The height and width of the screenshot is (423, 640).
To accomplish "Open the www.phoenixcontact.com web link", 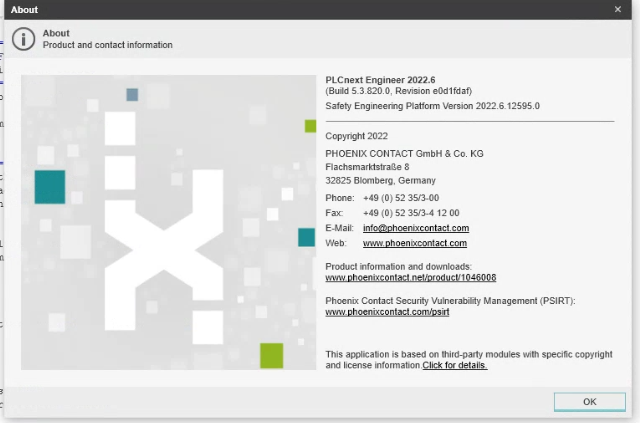I will tap(415, 243).
